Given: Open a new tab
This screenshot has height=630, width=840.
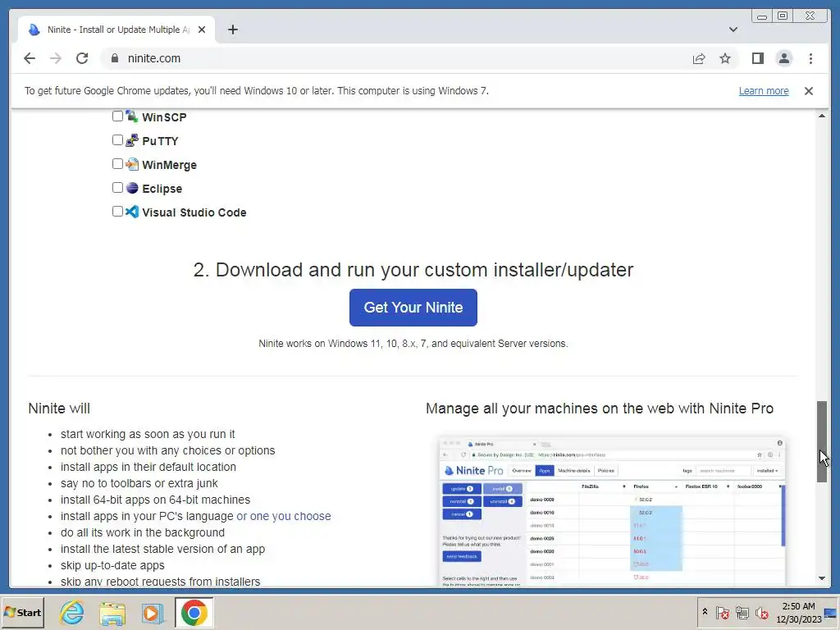Looking at the screenshot, I should point(232,30).
